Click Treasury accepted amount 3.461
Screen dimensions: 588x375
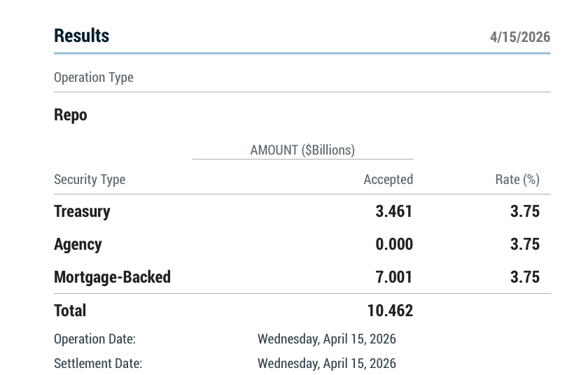click(394, 211)
